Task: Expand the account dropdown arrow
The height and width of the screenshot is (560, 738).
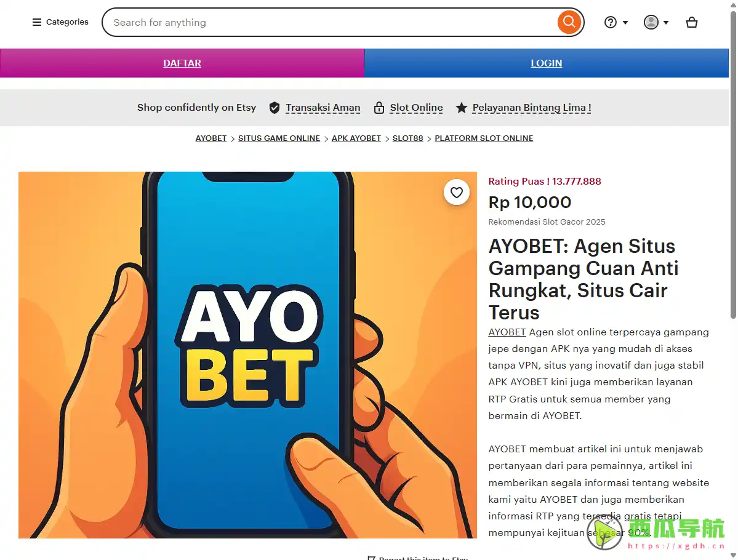Action: (x=665, y=23)
